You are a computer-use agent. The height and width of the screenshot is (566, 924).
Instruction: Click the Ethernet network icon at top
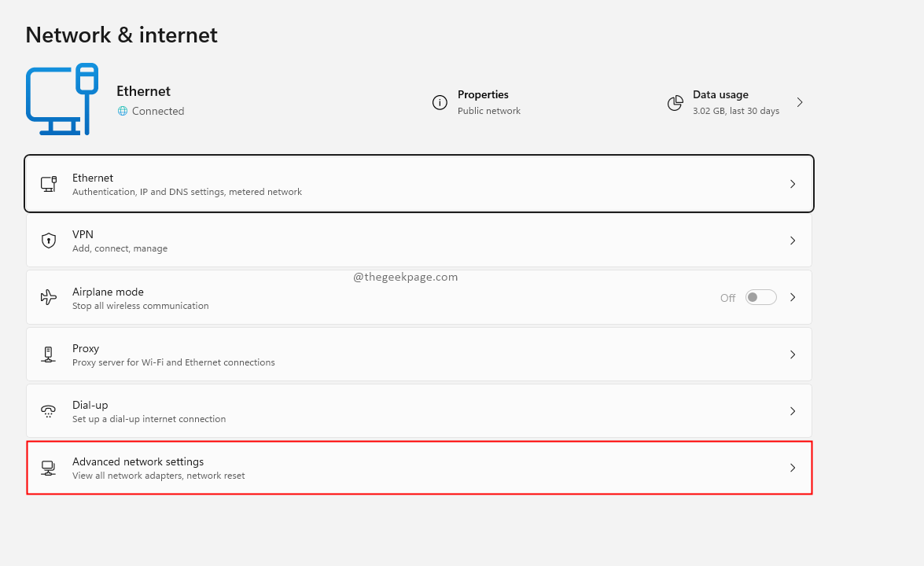click(x=61, y=99)
